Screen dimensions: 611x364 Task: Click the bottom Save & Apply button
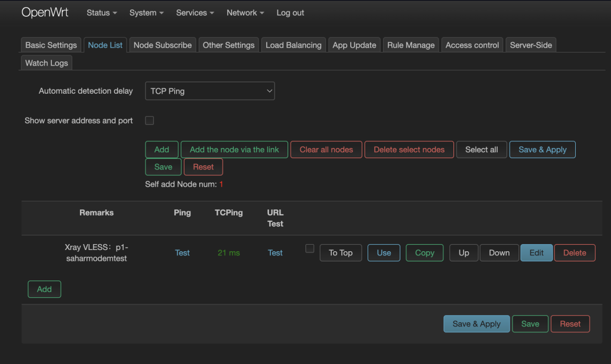(x=476, y=323)
